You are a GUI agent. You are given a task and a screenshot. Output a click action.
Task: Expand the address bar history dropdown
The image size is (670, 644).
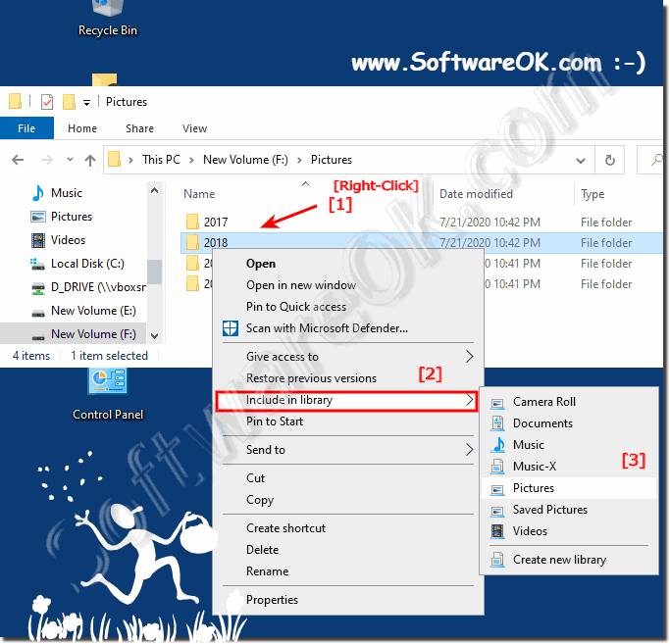click(581, 161)
